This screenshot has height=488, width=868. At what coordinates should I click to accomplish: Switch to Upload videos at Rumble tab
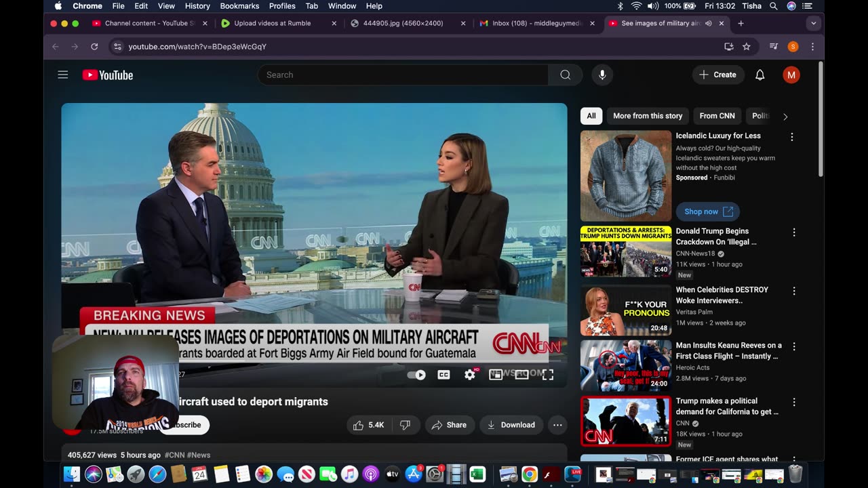[279, 23]
